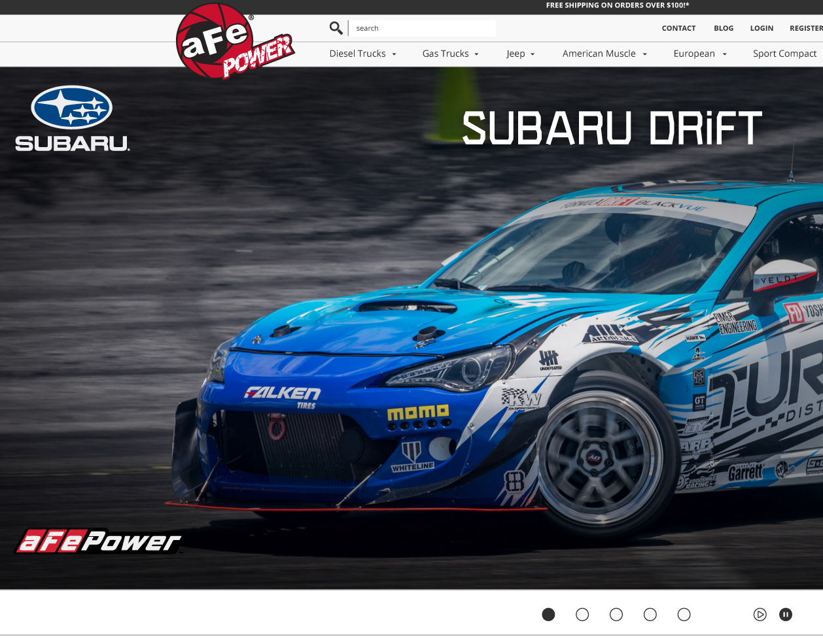Expand the Gas Trucks dropdown arrow
The width and height of the screenshot is (823, 644).
coord(476,54)
